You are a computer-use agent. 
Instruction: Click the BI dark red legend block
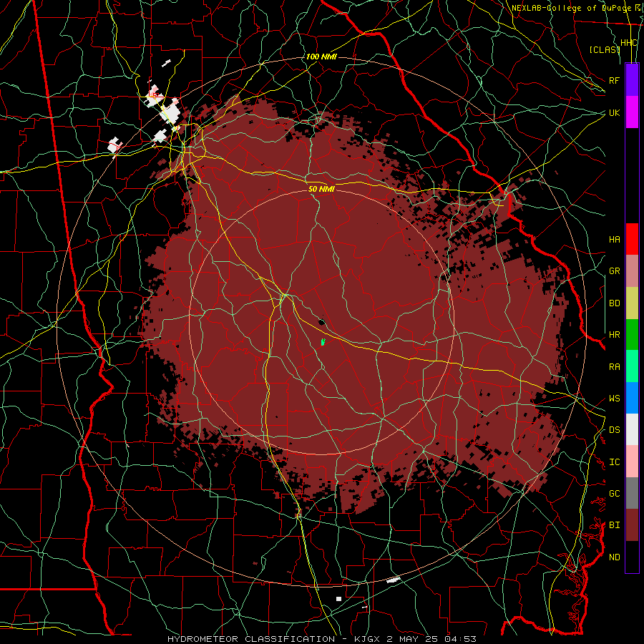coord(632,525)
